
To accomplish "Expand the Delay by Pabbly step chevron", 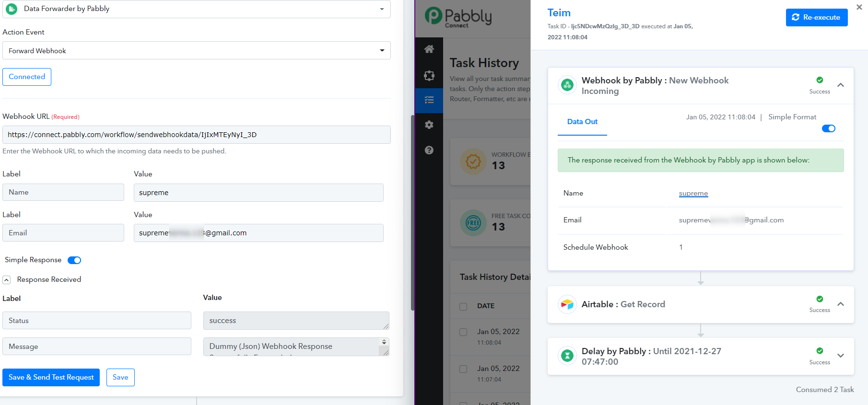I will tap(841, 356).
